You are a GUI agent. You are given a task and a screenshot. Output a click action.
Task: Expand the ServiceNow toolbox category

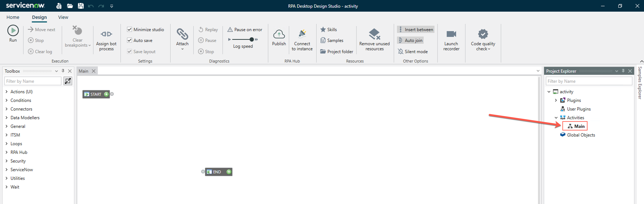tap(6, 170)
